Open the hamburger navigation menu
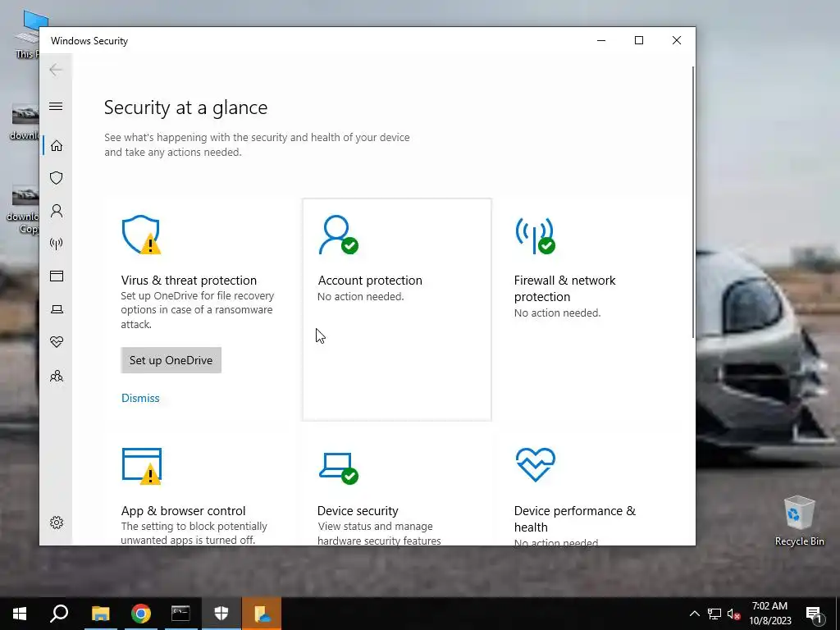 point(56,106)
